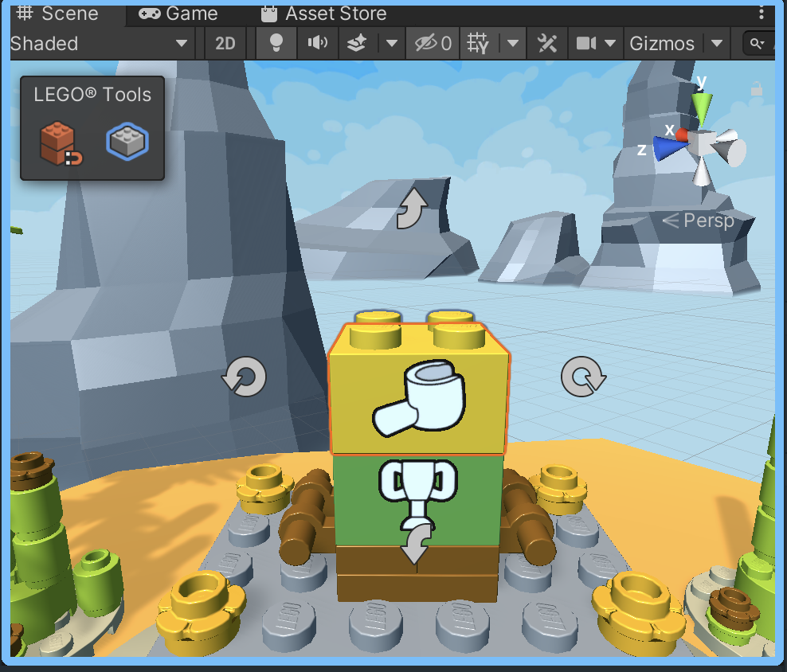787x672 pixels.
Task: Click the rotate-up arrow above the brick
Action: click(412, 208)
